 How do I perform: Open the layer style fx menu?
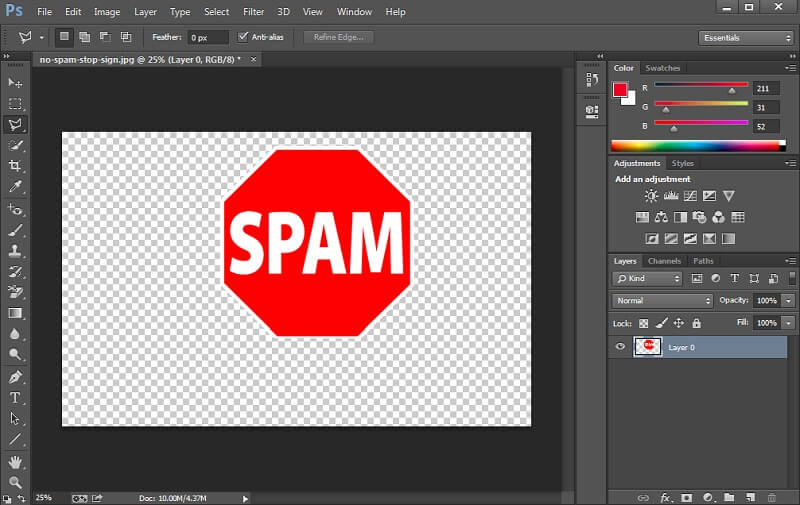665,497
